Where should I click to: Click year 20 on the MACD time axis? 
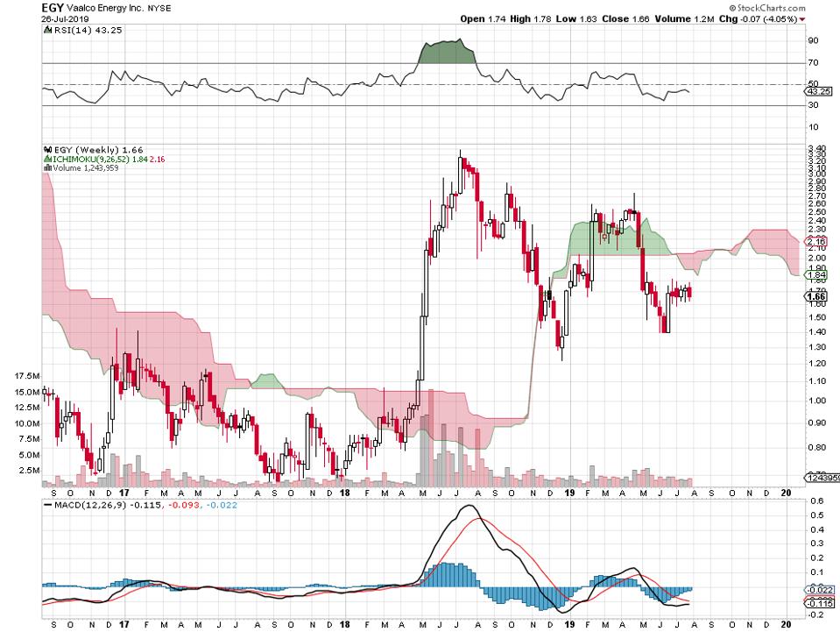pyautogui.click(x=786, y=624)
